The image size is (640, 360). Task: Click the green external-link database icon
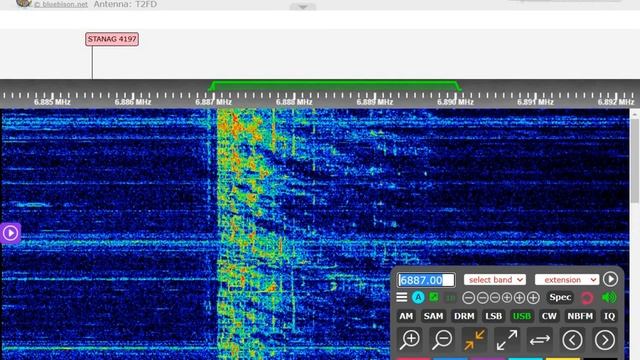(434, 297)
